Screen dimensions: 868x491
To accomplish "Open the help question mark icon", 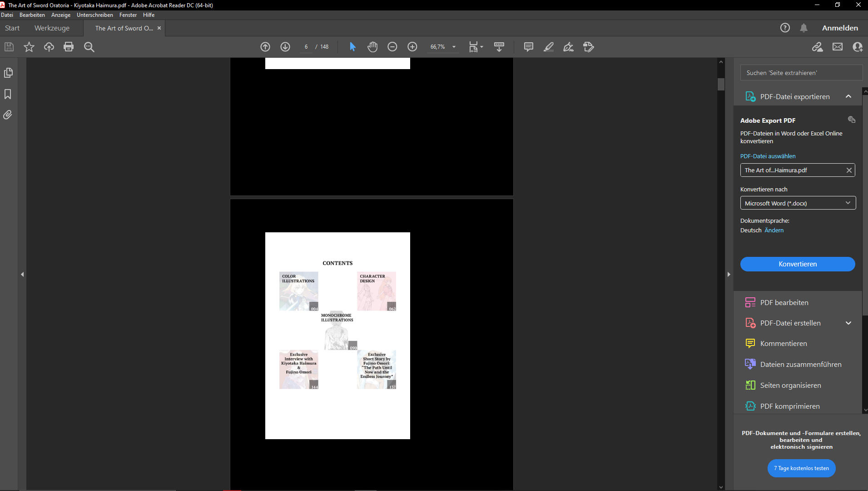I will point(785,28).
